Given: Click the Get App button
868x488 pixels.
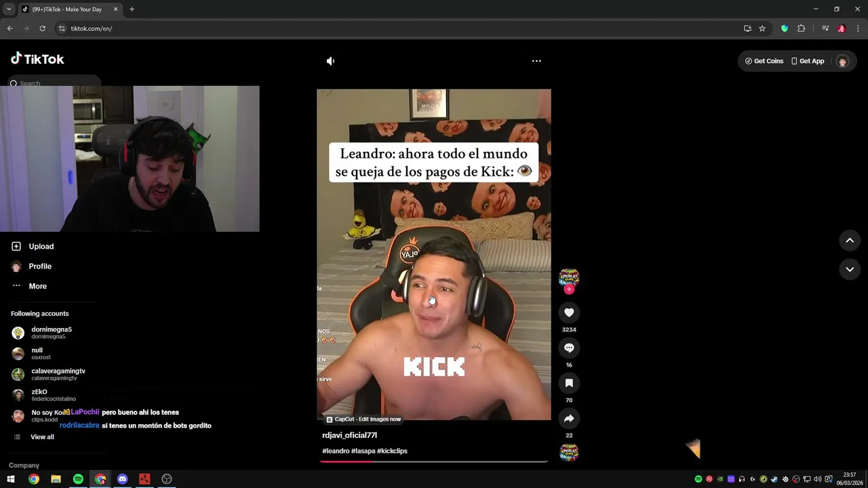Looking at the screenshot, I should 807,61.
